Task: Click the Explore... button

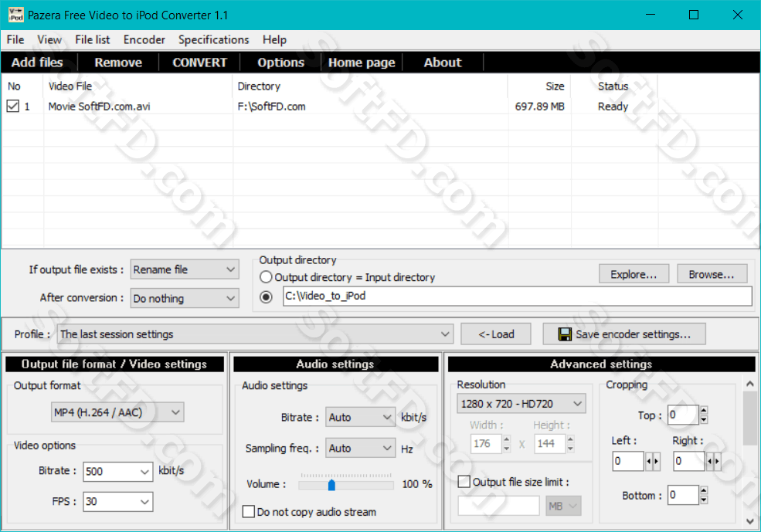Action: (634, 274)
